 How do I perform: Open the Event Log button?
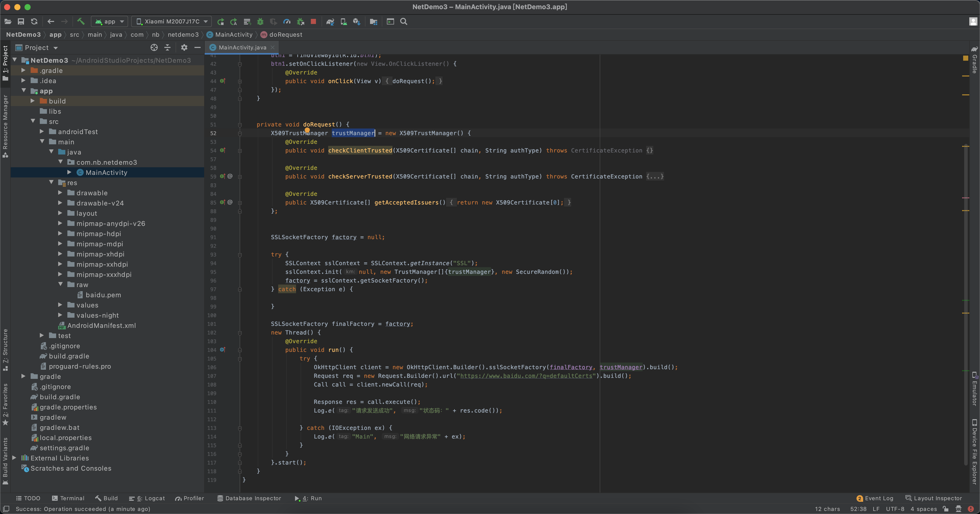(875, 498)
